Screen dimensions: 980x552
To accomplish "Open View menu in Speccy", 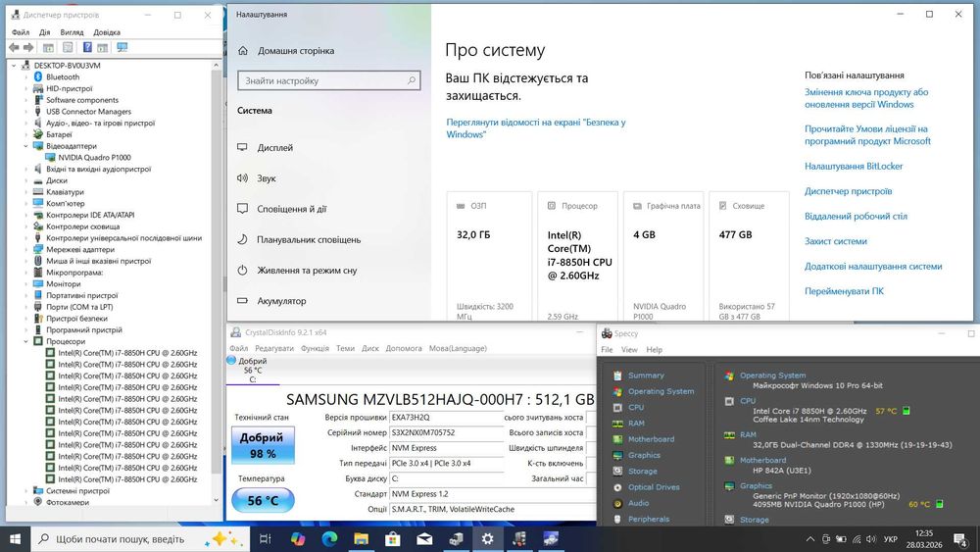I will tap(629, 349).
